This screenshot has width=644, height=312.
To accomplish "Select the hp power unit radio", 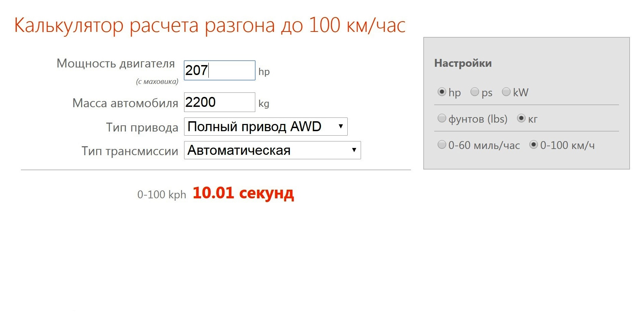I will point(442,92).
